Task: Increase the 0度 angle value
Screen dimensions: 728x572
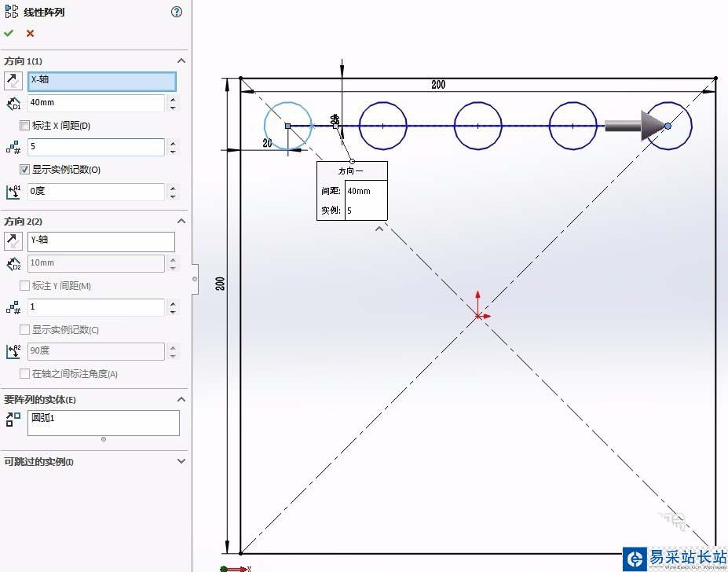Action: [x=173, y=188]
